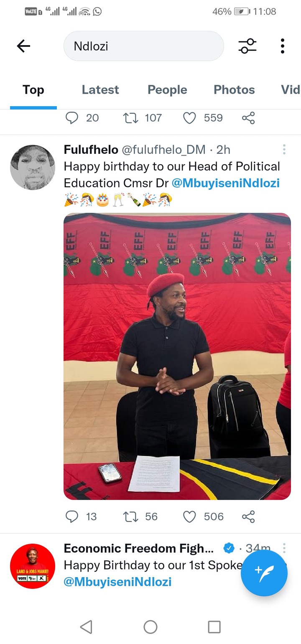Screen dimensions: 301x644
Task: Tap the back arrow icon
Action: point(23,46)
